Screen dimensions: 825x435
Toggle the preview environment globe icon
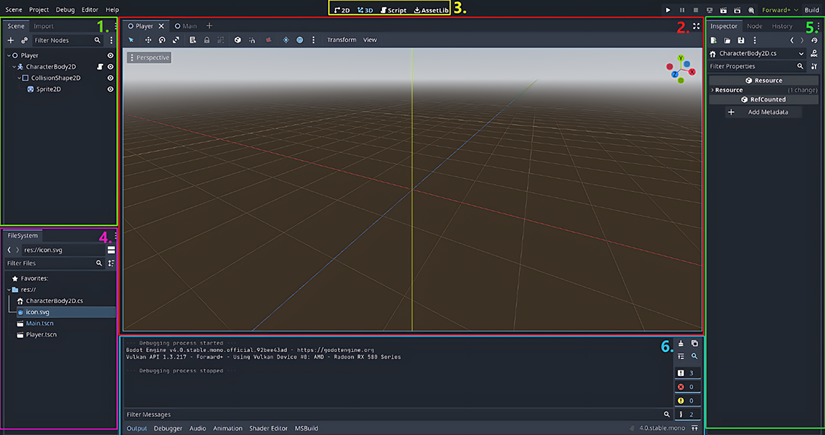pyautogui.click(x=300, y=40)
